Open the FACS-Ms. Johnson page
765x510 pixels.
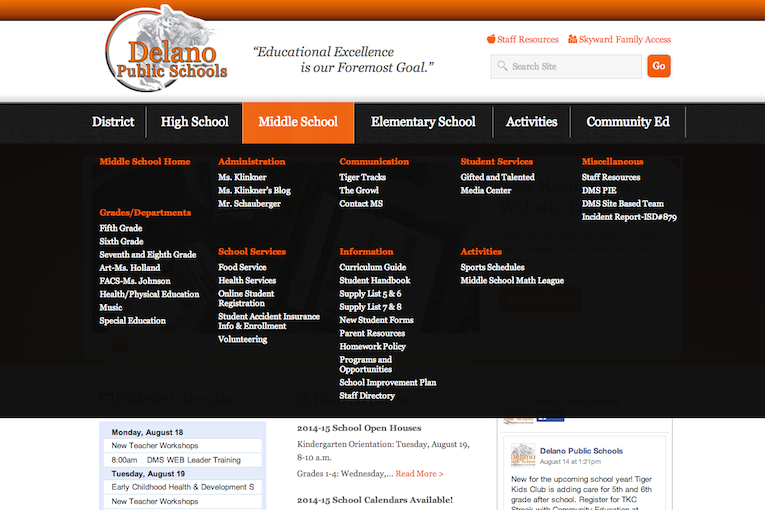click(x=135, y=281)
